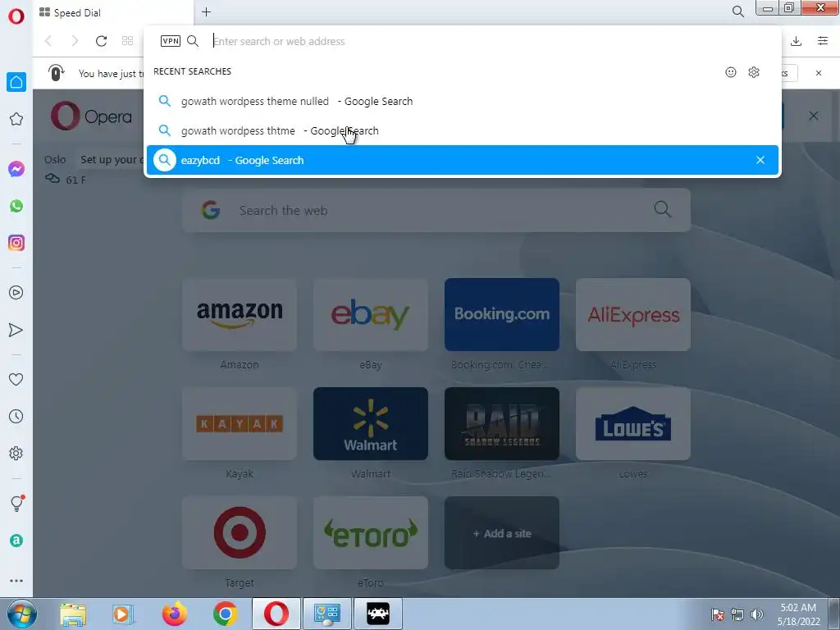Click the Google search magnifier button
The image size is (840, 630).
point(662,209)
